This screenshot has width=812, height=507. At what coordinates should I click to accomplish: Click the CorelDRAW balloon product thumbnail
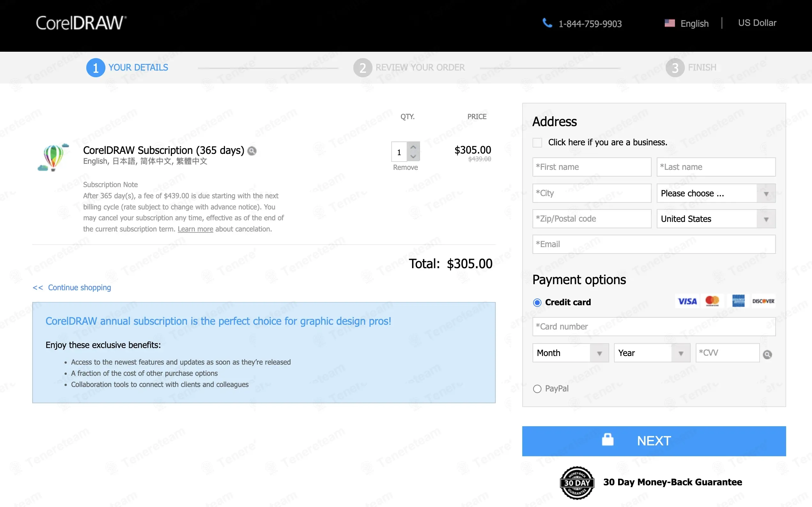pos(53,157)
